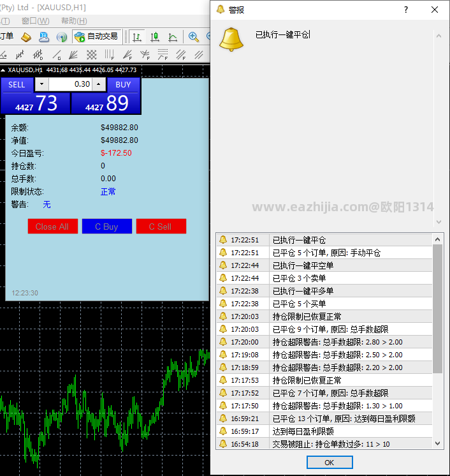Click the signals radio-wave icon
Viewport: 450px width, 476px height.
[62, 37]
